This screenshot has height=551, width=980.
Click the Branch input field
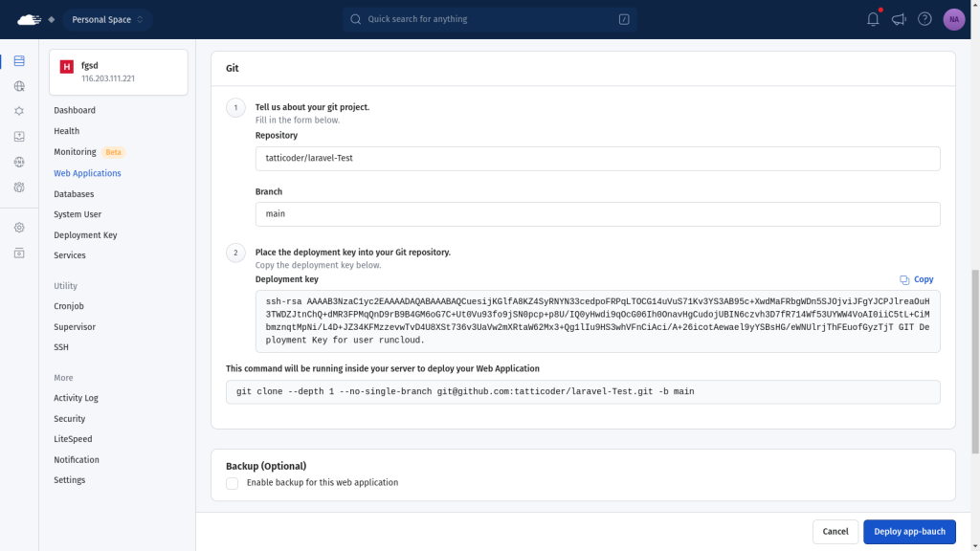pos(597,214)
